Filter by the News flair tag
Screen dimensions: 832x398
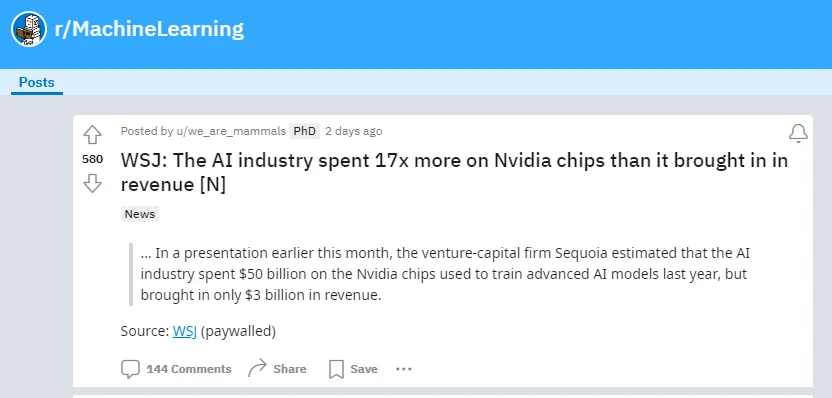(x=140, y=214)
